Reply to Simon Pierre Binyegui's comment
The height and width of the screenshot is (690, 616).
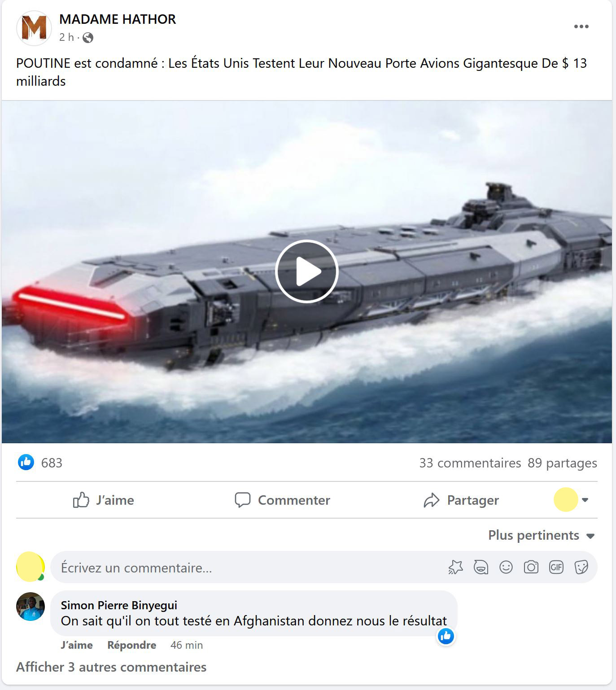(132, 645)
